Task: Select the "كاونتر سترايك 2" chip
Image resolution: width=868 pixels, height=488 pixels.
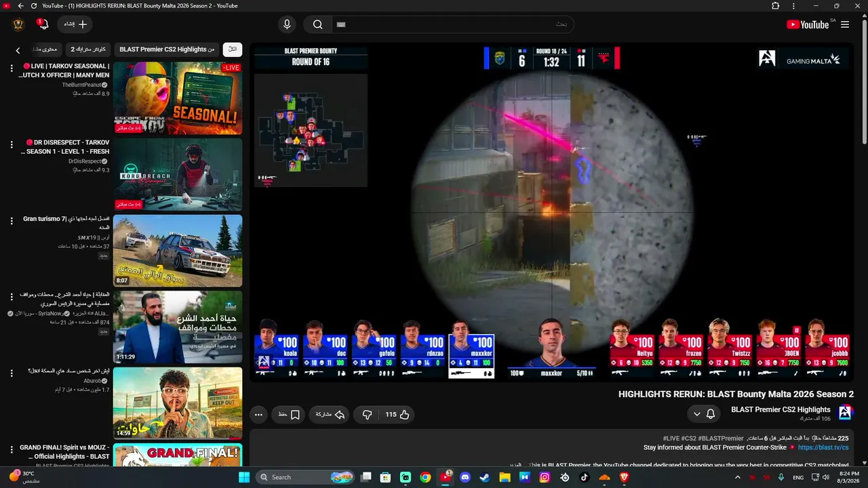Action: (88, 49)
